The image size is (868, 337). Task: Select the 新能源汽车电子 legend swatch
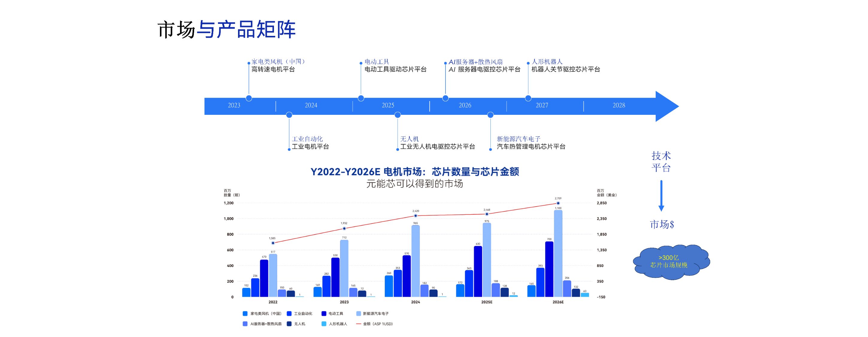pyautogui.click(x=358, y=313)
